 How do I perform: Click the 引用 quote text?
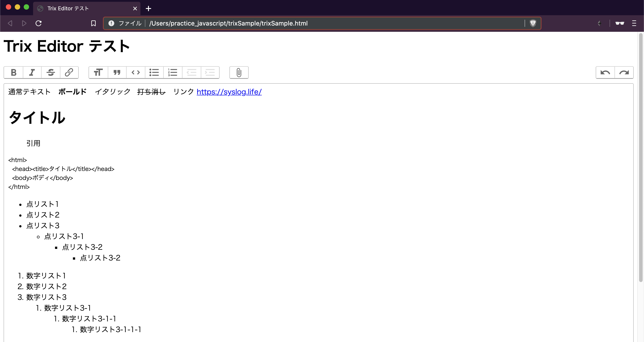[x=33, y=143]
